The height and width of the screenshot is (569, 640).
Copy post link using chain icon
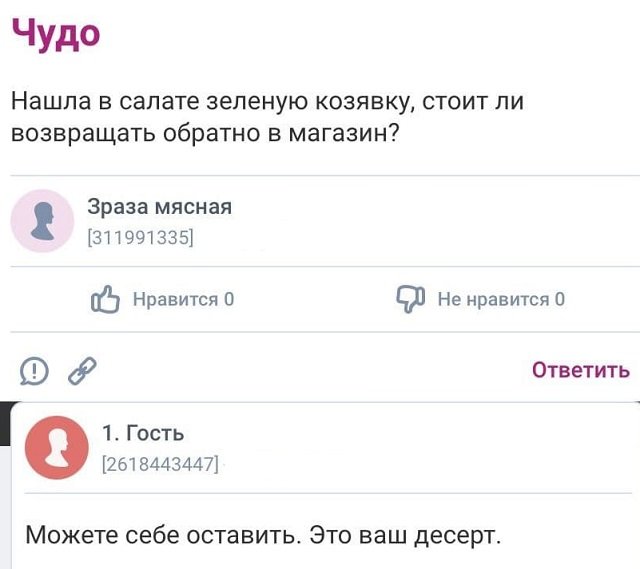tap(81, 372)
